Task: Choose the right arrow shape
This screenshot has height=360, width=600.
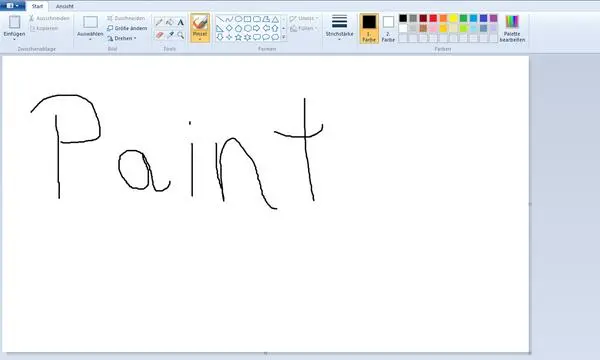Action: (256, 28)
